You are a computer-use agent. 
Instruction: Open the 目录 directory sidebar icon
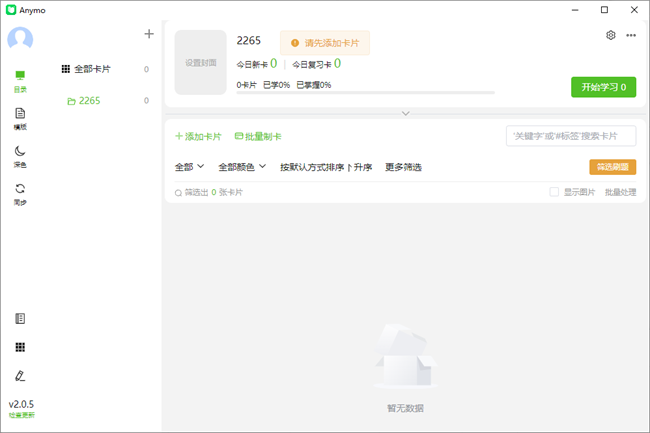click(20, 80)
